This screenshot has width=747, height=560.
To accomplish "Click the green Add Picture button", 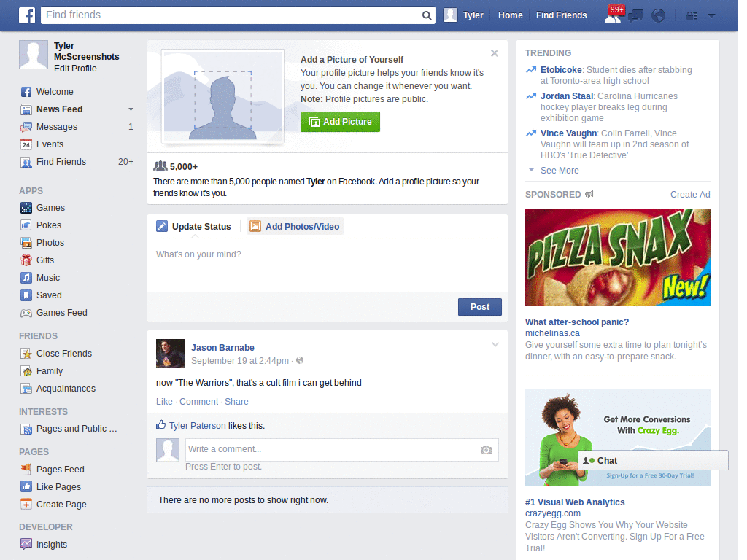I will coord(340,122).
